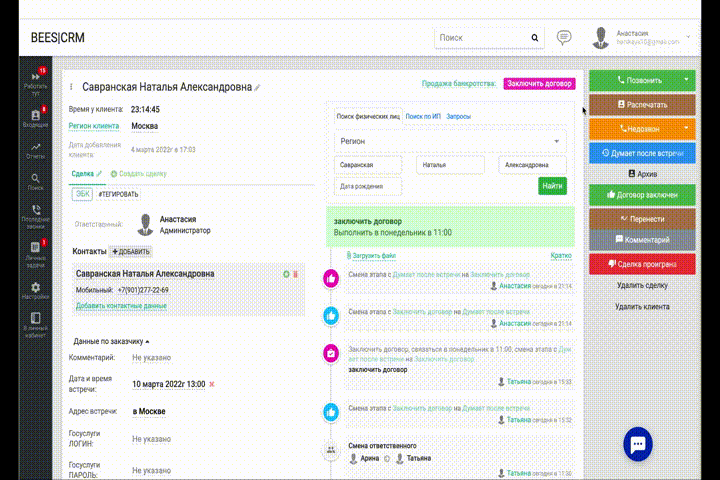
Task: Click 'Удалить клиента' link
Action: click(x=642, y=306)
